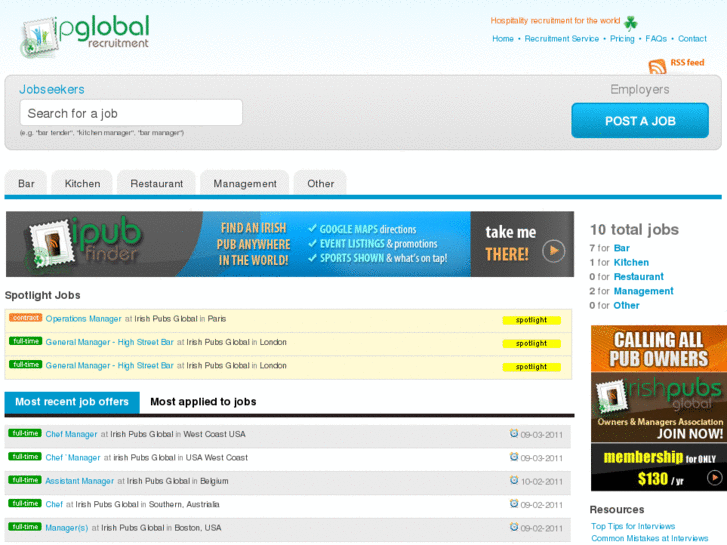Image resolution: width=727 pixels, height=545 pixels.
Task: Open the Manager(s) job in Boston
Action: click(67, 528)
